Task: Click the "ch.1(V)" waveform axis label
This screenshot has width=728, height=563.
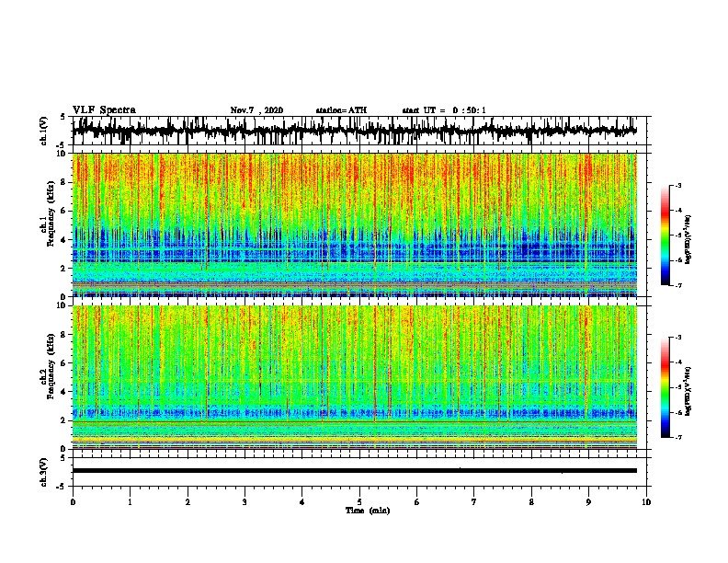Action: 43,131
